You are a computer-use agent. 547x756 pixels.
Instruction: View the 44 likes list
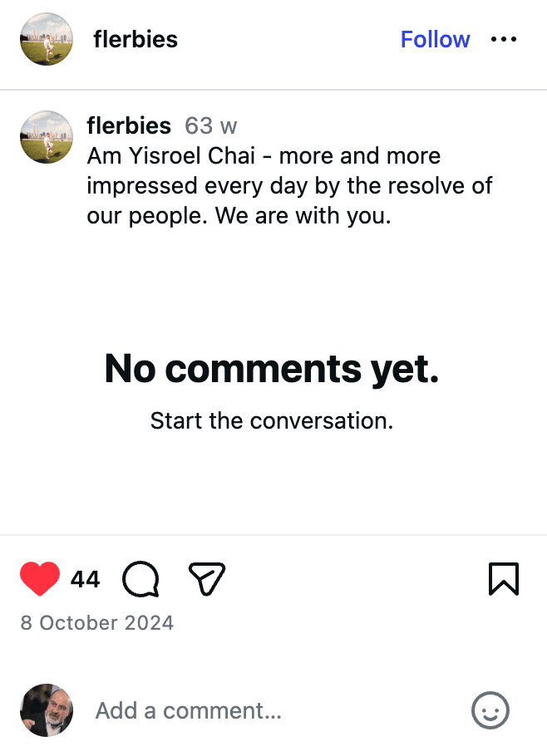click(x=85, y=579)
